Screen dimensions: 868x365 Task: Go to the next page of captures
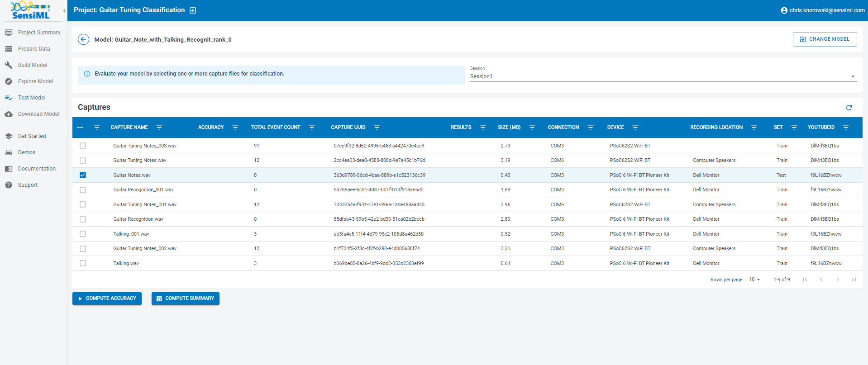click(838, 280)
